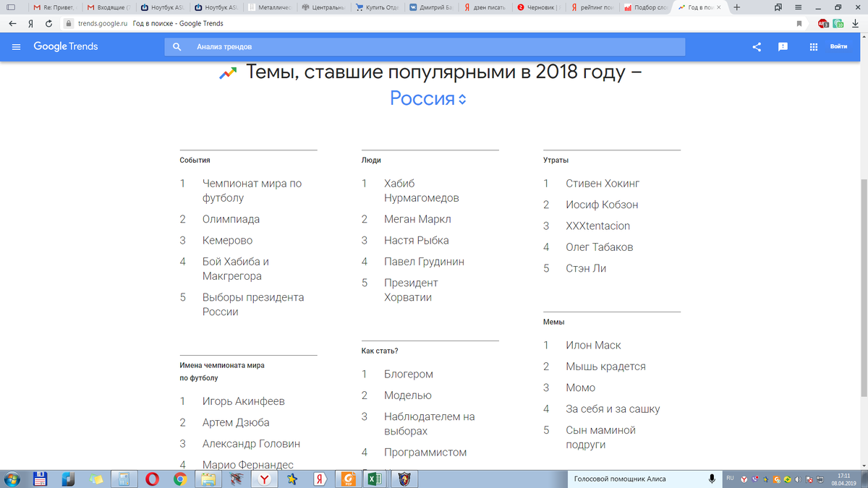Open File Explorer from the taskbar
The width and height of the screenshot is (868, 488).
pyautogui.click(x=208, y=479)
